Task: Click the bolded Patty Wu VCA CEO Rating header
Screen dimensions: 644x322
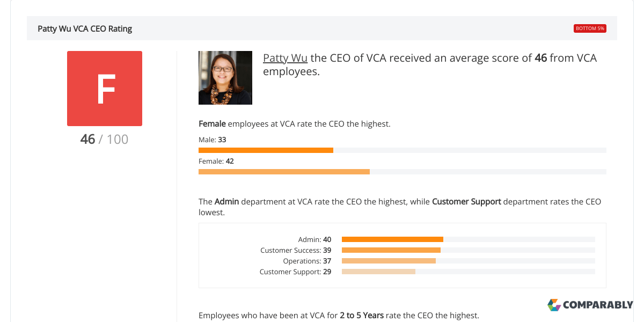Action: (84, 28)
